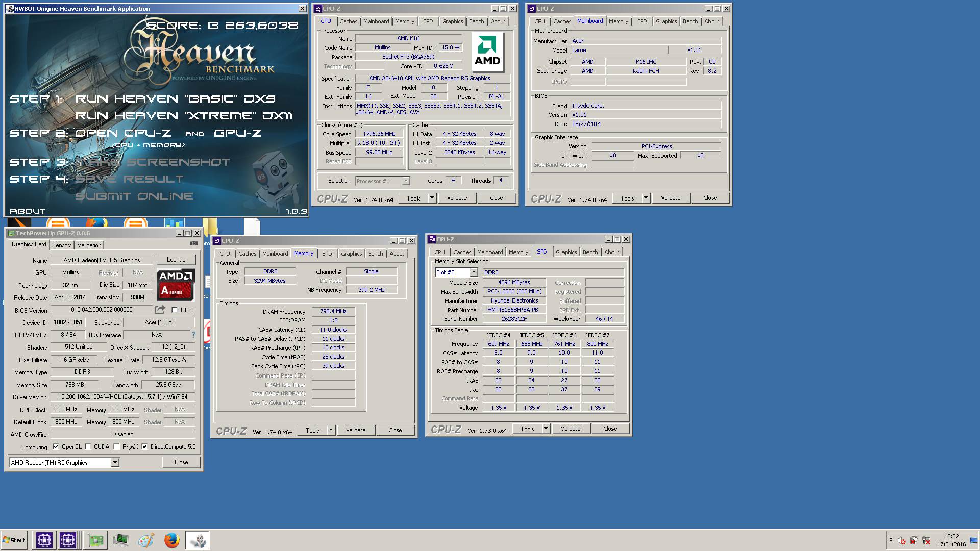Open the GPU-Z taskbar icon
Viewport: 980px width, 551px height.
pos(95,540)
